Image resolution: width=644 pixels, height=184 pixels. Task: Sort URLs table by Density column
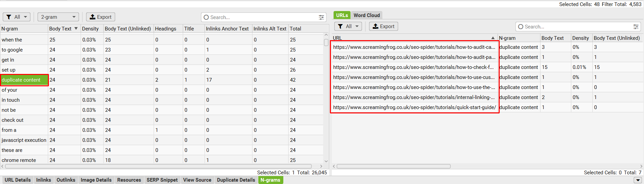click(581, 38)
